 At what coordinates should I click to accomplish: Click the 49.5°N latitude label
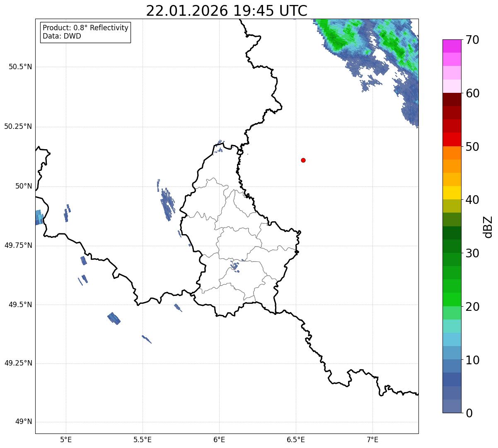[20, 305]
